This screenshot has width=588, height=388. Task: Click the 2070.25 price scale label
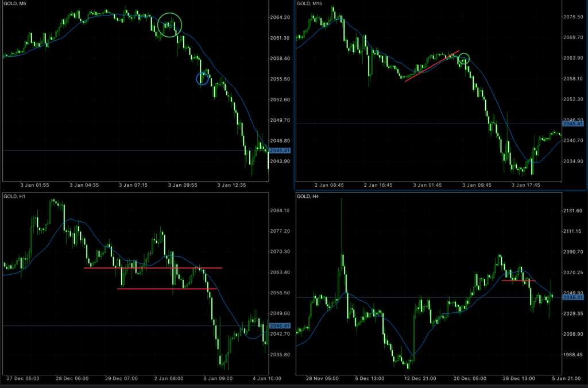(573, 272)
